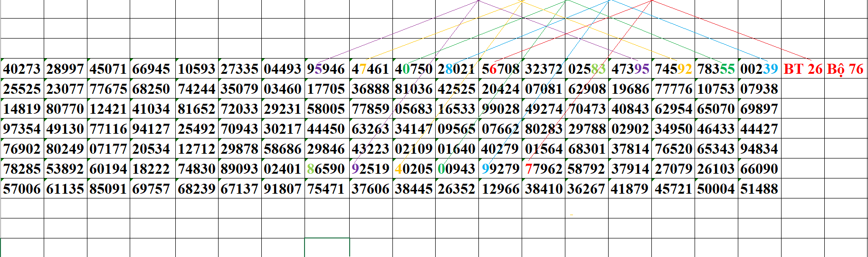Click the cell with 74592

pyautogui.click(x=673, y=69)
